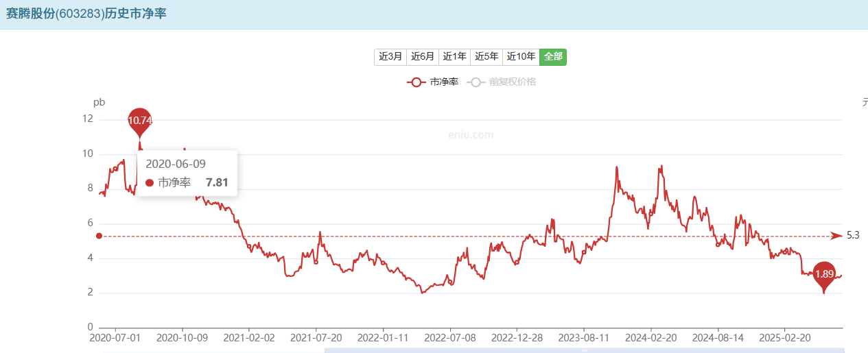The width and height of the screenshot is (868, 353).
Task: Click the 2023-08-11 axis date label
Action: pos(584,338)
